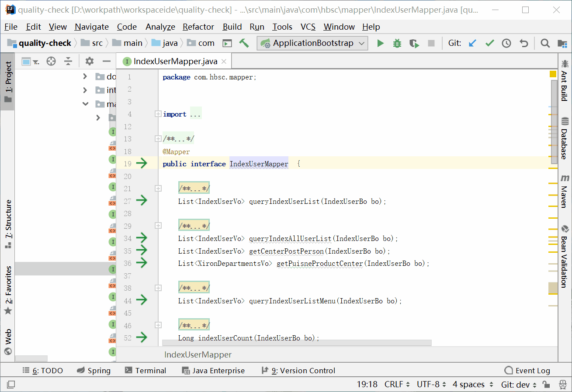Image resolution: width=572 pixels, height=392 pixels.
Task: Revert changes with the undo arrow icon
Action: click(523, 43)
